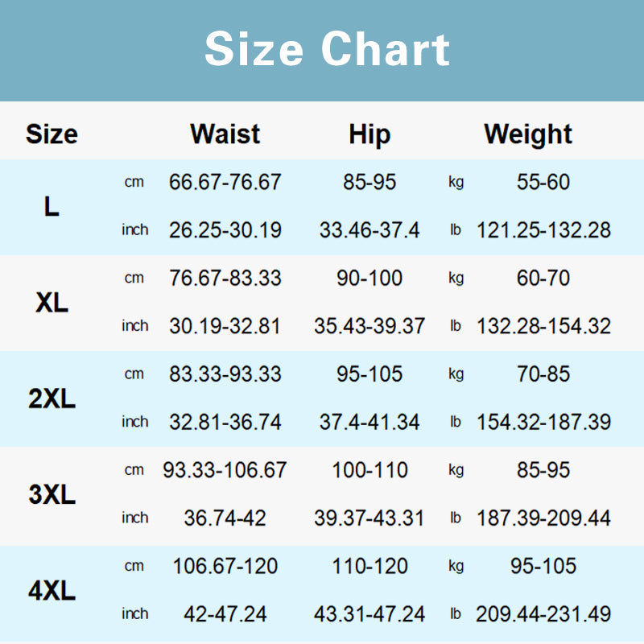
Task: Click weight value 70-85
Action: point(543,374)
